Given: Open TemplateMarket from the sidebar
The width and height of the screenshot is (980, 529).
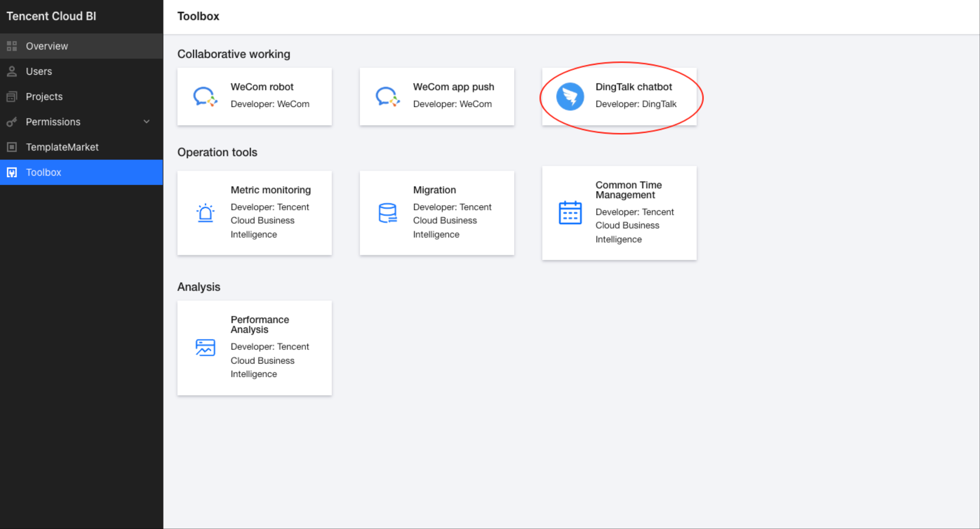Looking at the screenshot, I should [62, 147].
